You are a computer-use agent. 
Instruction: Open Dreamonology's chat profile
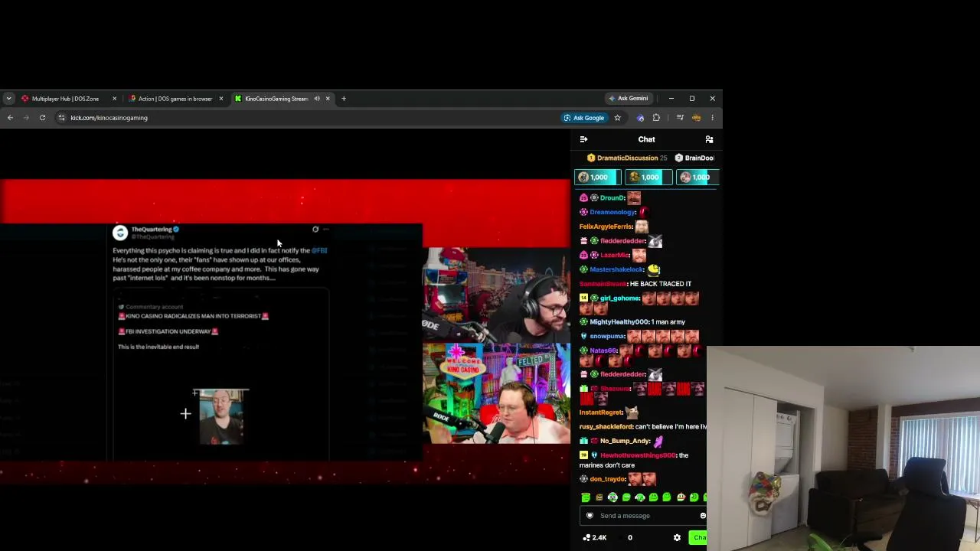612,212
